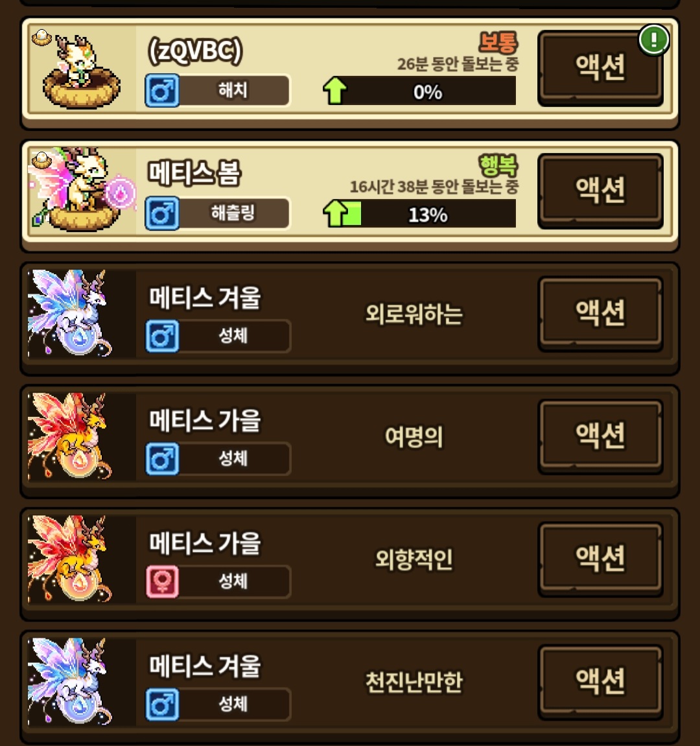Click the male icon on 천진난만한 메티스 겨울
Image resolution: width=700 pixels, height=746 pixels.
point(162,704)
